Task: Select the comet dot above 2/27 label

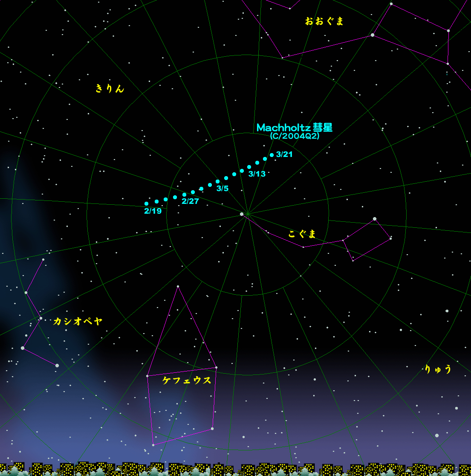Action: click(x=184, y=194)
